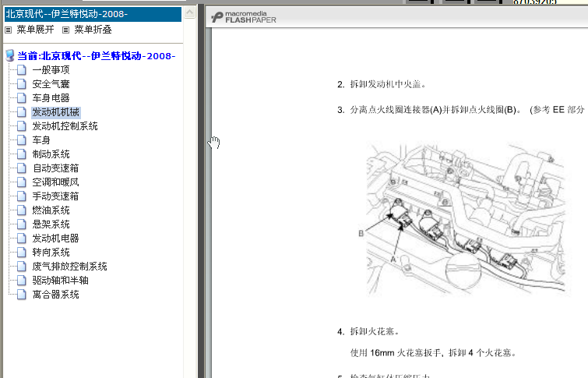
Task: Open the 自动变速箱 tree item
Action: pyautogui.click(x=55, y=168)
